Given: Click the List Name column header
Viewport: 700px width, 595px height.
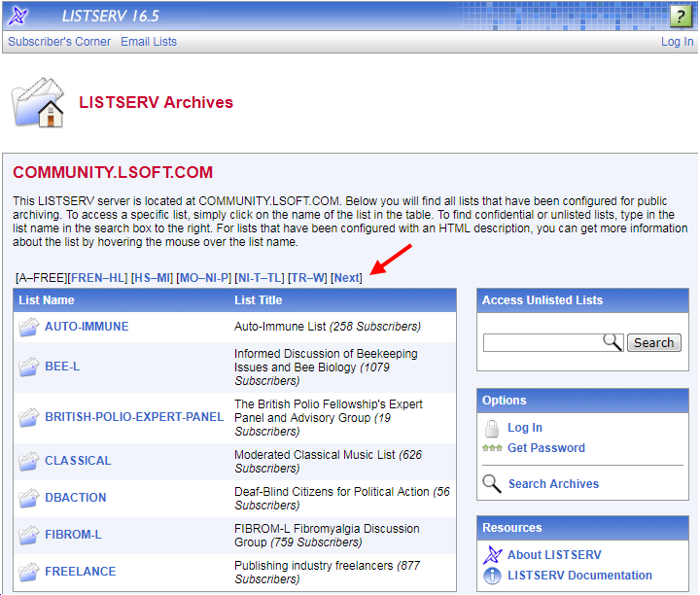Looking at the screenshot, I should coord(47,300).
